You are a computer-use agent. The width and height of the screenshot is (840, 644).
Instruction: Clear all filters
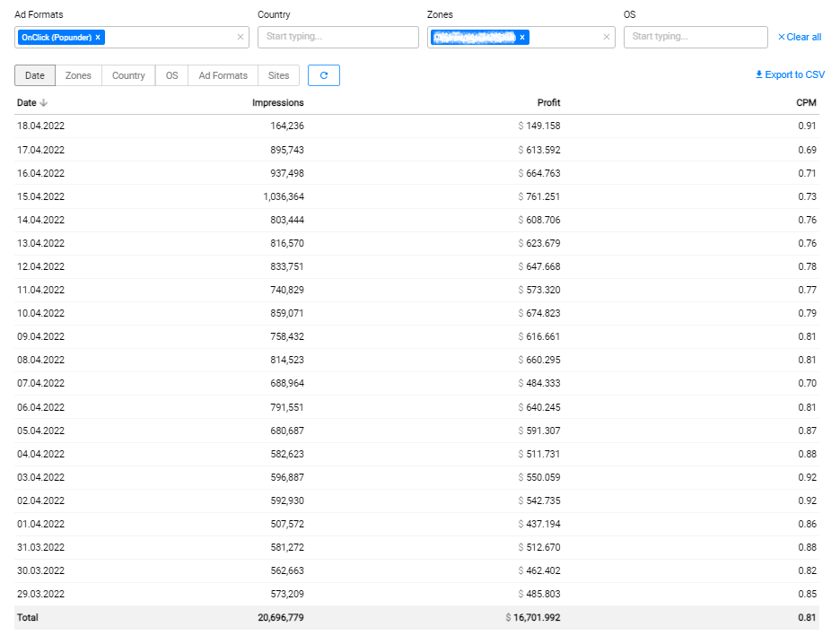pyautogui.click(x=800, y=37)
